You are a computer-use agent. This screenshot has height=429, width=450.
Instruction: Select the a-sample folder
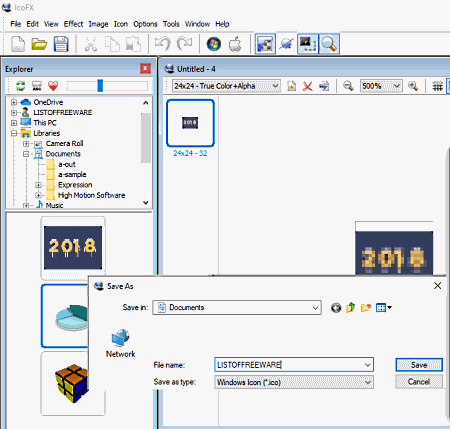72,175
